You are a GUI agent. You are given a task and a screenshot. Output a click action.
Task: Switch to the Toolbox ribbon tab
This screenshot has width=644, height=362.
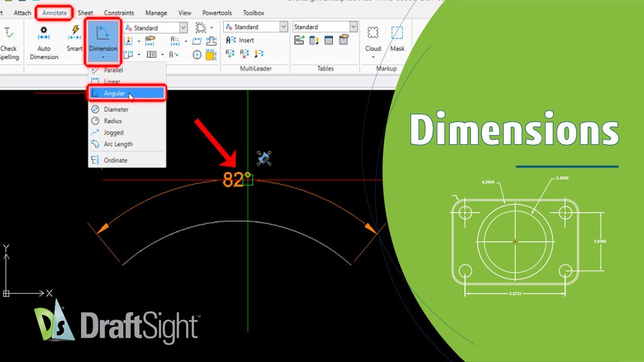pos(254,13)
